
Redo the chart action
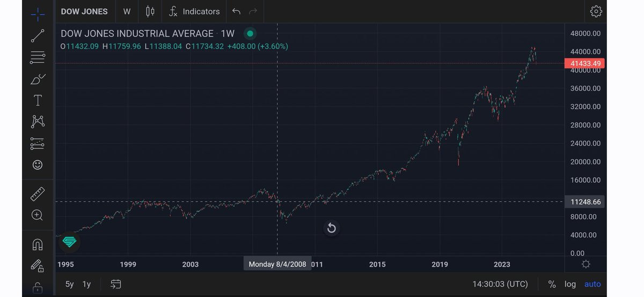click(x=253, y=11)
